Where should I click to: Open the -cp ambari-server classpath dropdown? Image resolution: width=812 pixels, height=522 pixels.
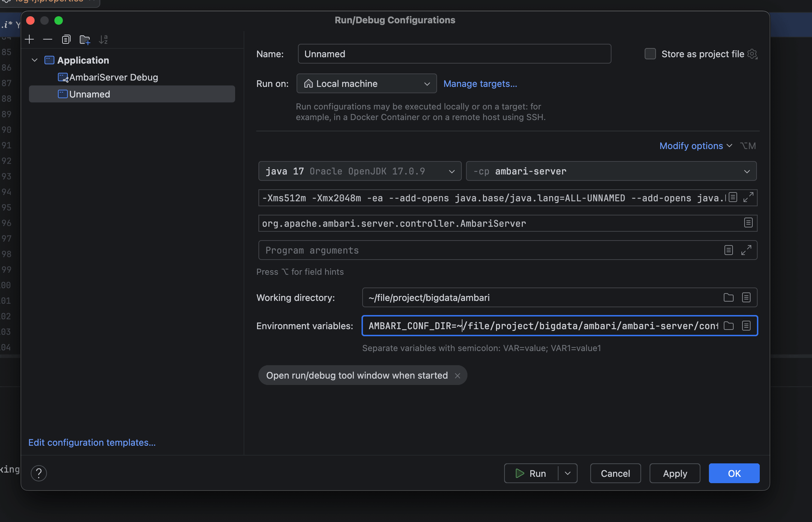[611, 171]
